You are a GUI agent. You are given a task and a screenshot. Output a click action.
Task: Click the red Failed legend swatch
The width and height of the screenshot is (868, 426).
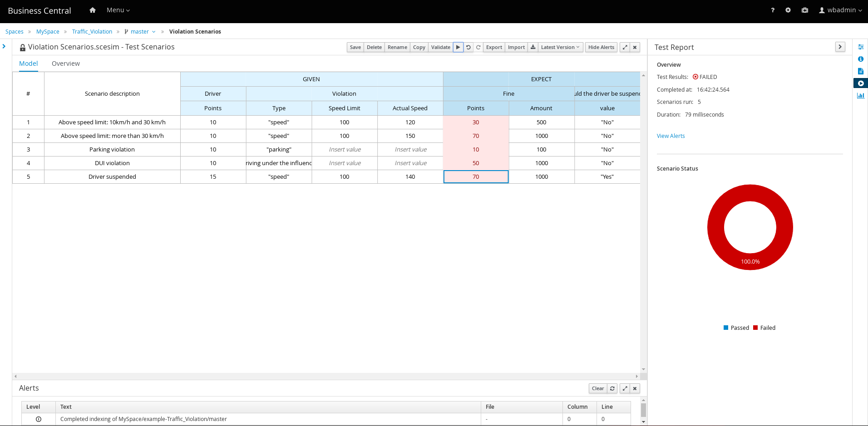pyautogui.click(x=755, y=328)
